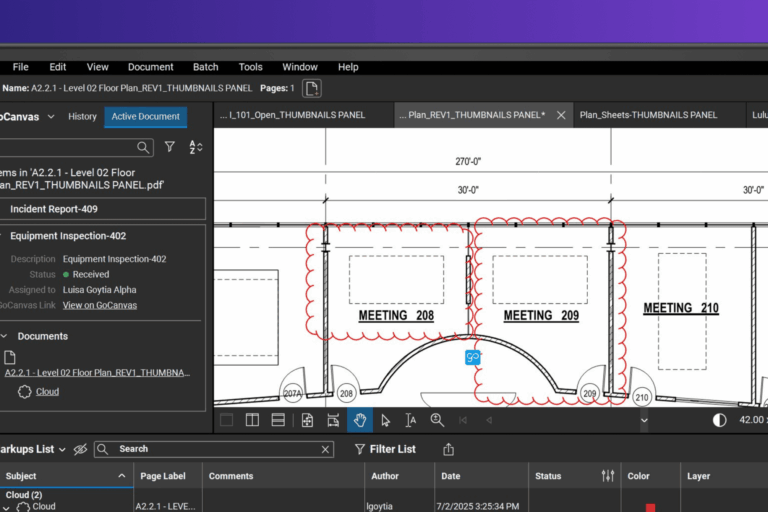
Task: Click the GoCanvas marker on drawing
Action: coord(473,357)
